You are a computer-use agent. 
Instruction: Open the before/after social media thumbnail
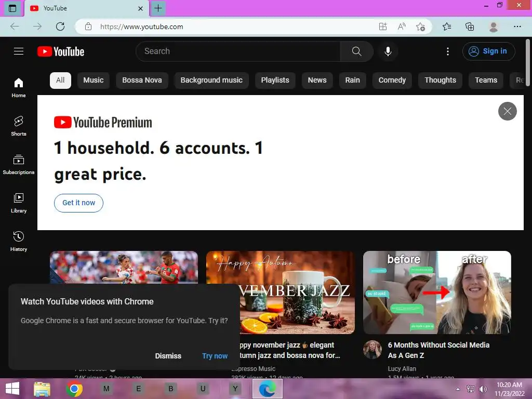[437, 292]
